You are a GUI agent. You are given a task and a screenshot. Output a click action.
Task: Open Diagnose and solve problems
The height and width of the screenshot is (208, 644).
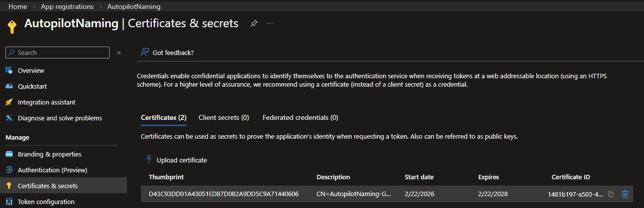coord(60,118)
